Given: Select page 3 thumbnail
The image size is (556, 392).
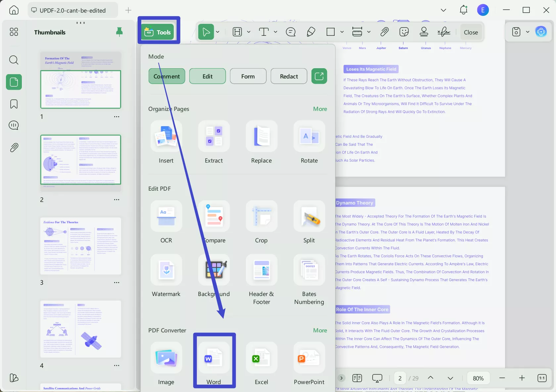Looking at the screenshot, I should click(x=80, y=246).
